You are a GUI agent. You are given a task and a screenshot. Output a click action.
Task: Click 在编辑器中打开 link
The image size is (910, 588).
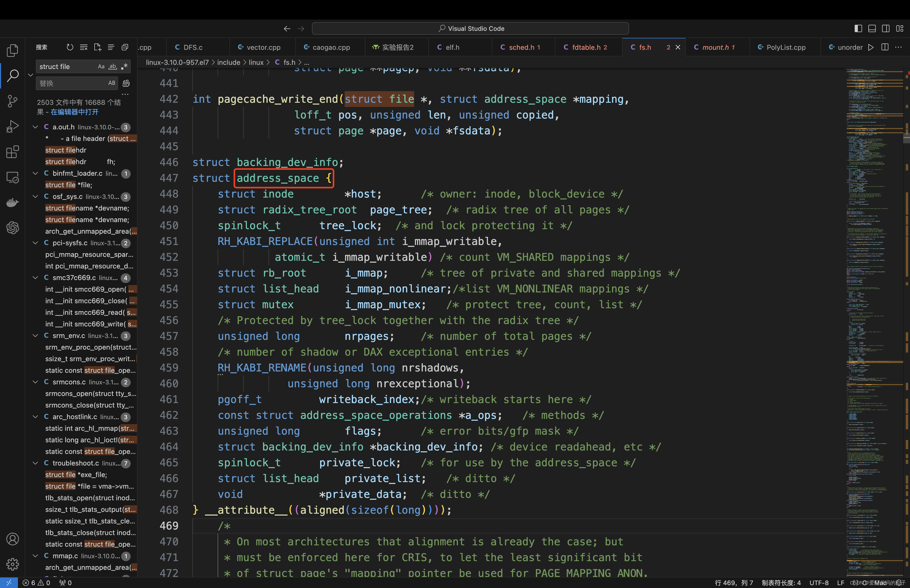pyautogui.click(x=75, y=112)
